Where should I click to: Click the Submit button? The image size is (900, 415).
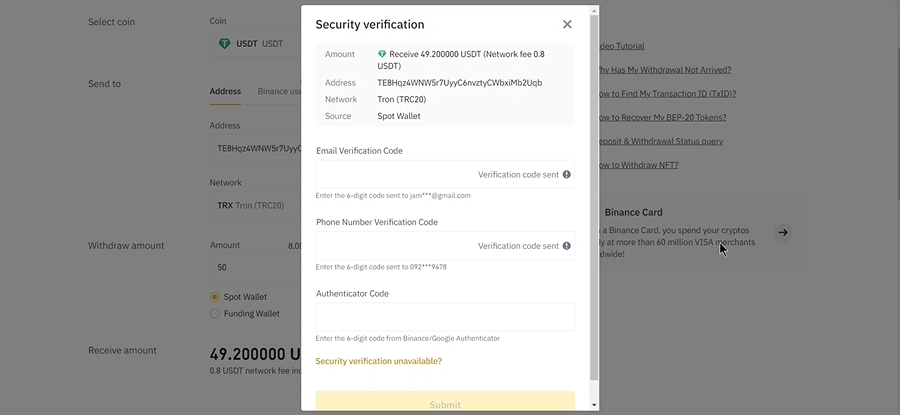pos(445,401)
